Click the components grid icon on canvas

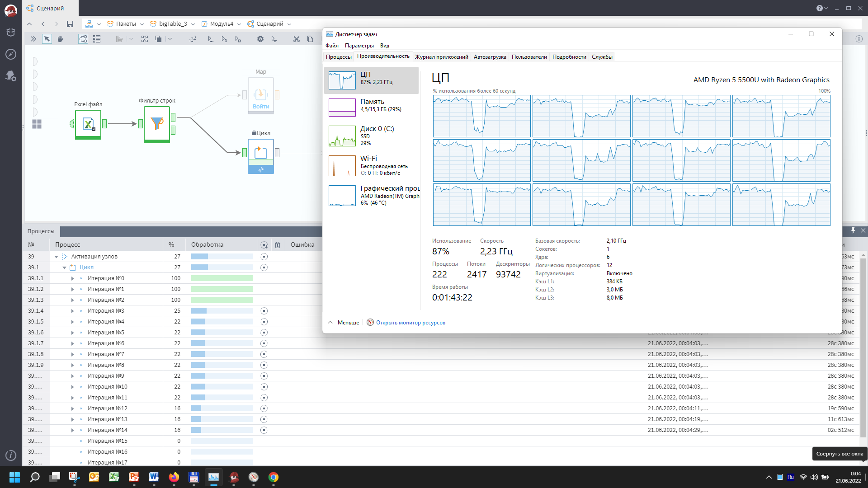[37, 124]
